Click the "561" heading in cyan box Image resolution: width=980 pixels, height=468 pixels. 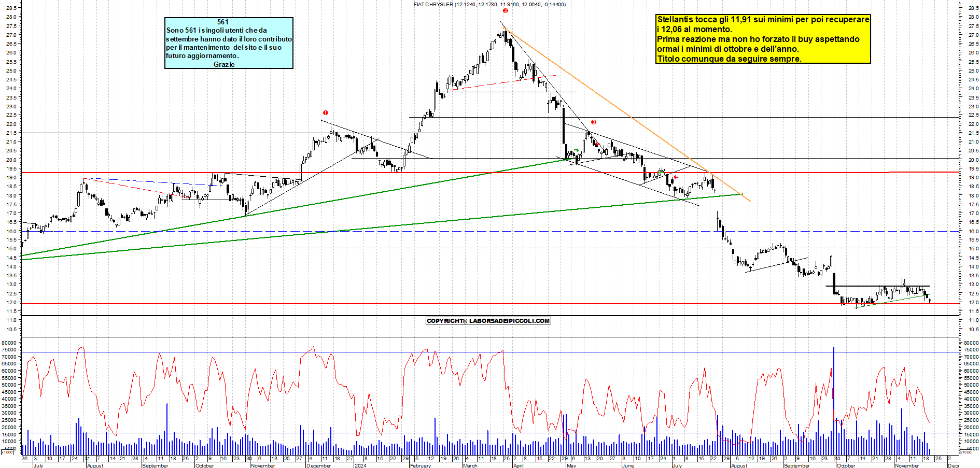[x=223, y=22]
